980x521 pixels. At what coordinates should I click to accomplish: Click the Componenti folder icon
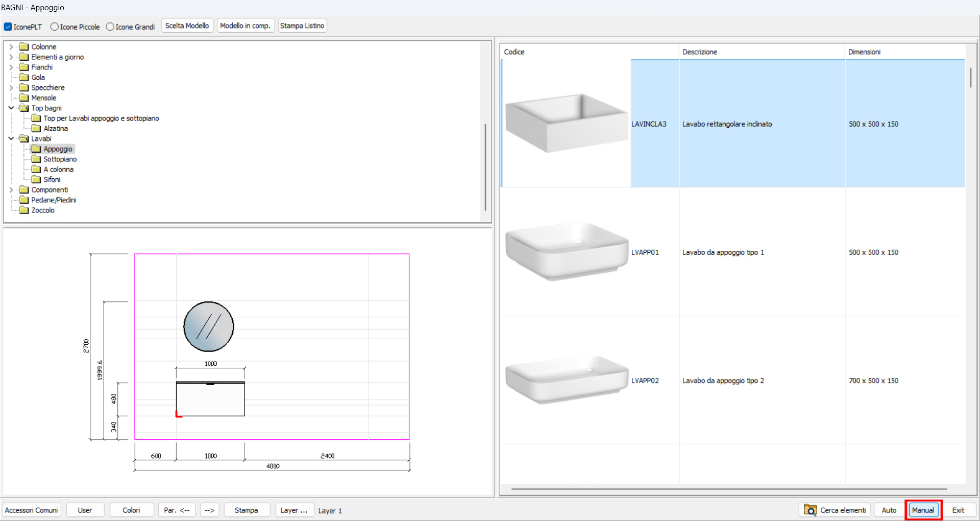pyautogui.click(x=24, y=190)
